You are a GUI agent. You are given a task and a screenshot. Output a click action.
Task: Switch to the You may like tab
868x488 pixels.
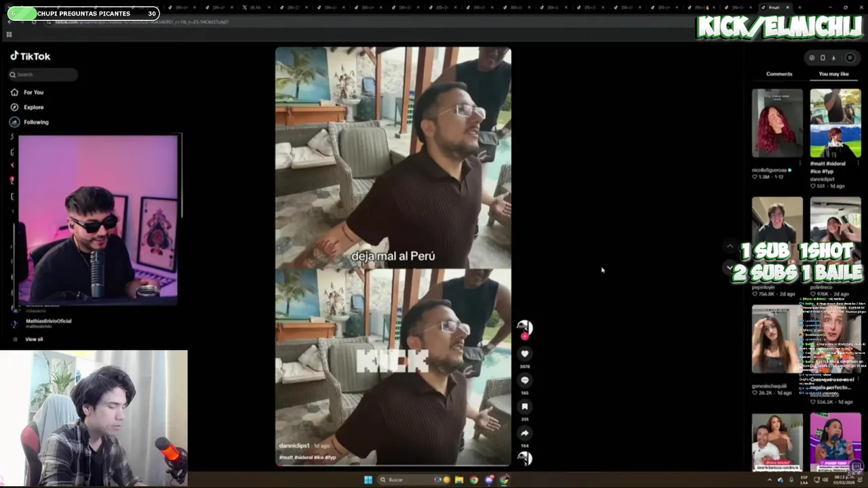(833, 74)
